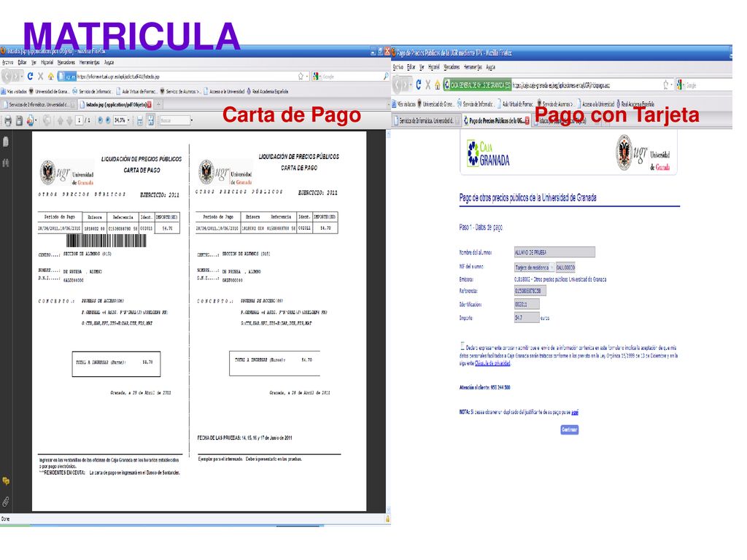
Task: Click fit-page icon in PDF toolbar
Action: (x=151, y=121)
